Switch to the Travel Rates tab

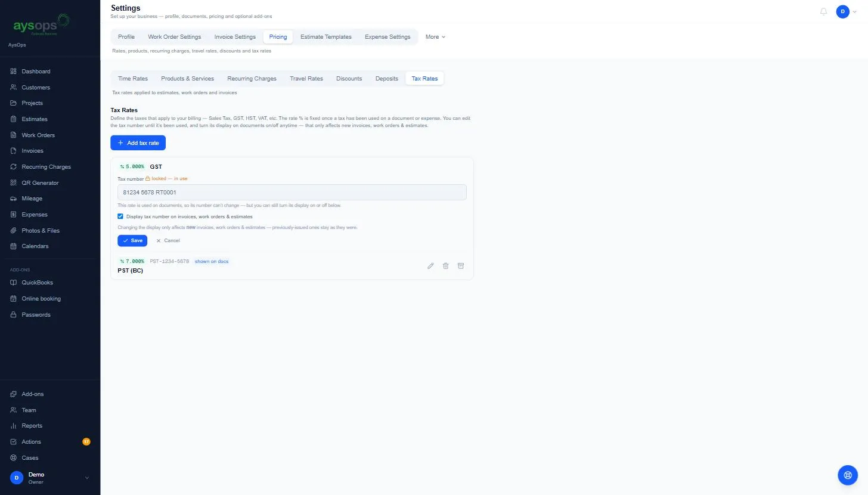pos(306,79)
